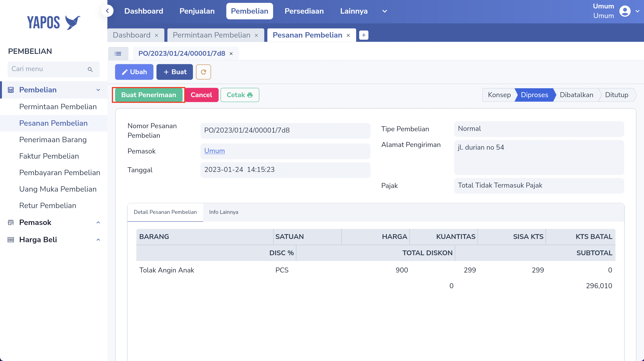This screenshot has height=361, width=644.
Task: Switch to the Info Lainnya tab
Action: [223, 212]
